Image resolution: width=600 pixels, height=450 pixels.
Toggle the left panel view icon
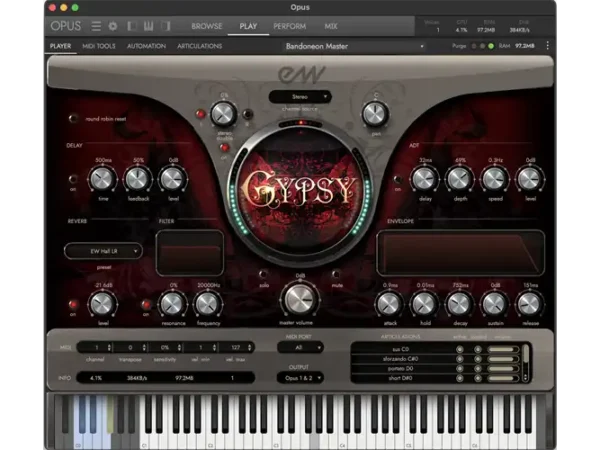pos(132,26)
